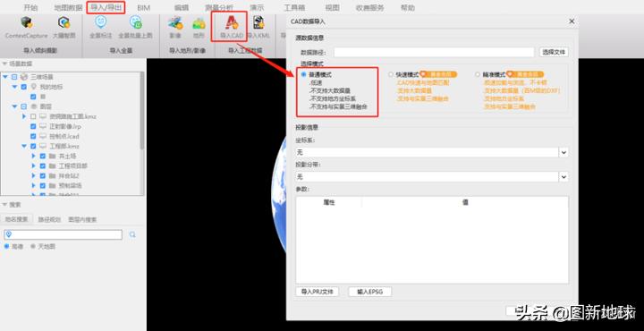This screenshot has height=331, width=644.
Task: Click the 选择文件 button
Action: tap(554, 52)
